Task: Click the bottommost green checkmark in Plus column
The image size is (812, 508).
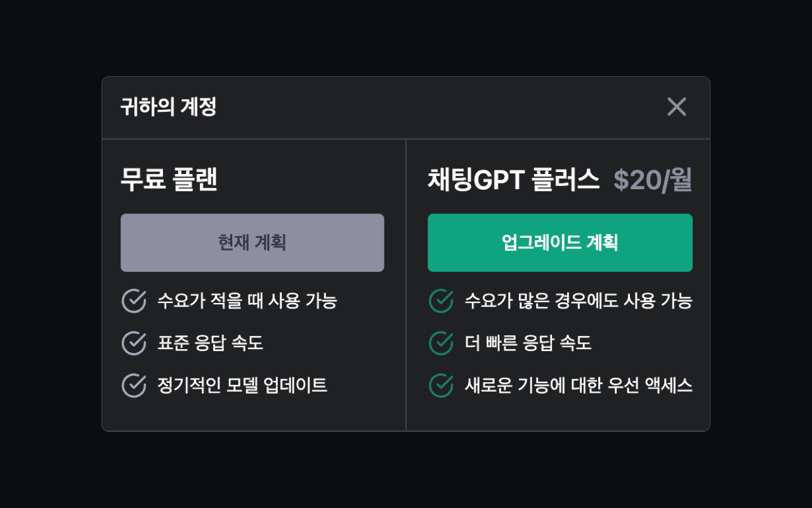Action: [x=440, y=385]
